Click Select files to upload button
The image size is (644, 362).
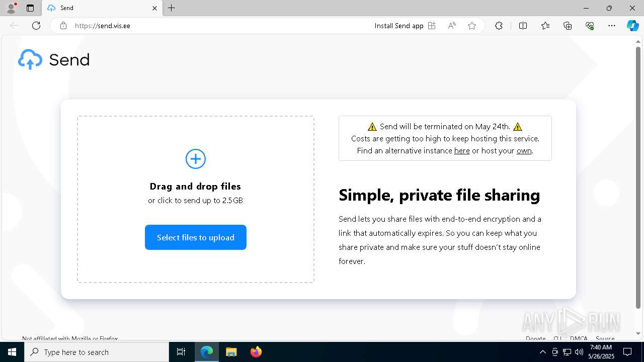(196, 237)
